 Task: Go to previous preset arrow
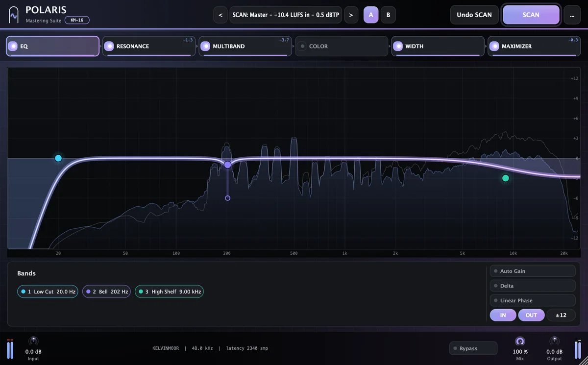(x=220, y=15)
